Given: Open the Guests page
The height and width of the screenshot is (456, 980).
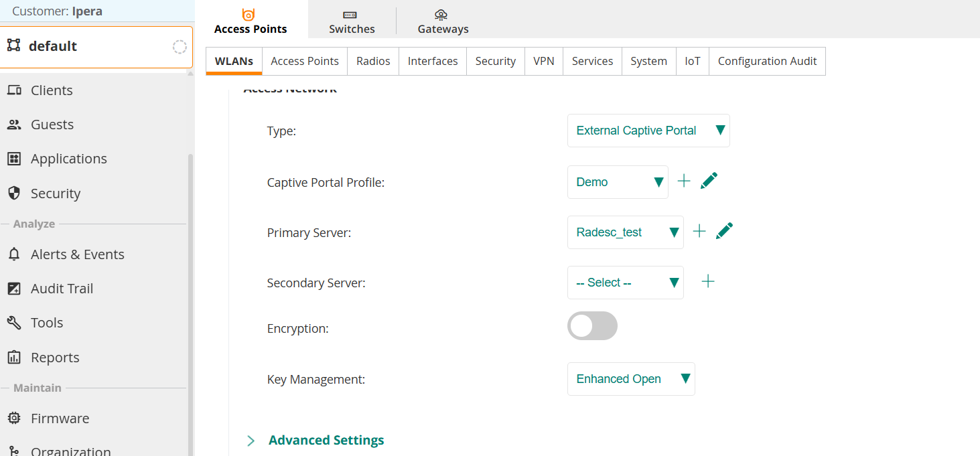Looking at the screenshot, I should coord(52,125).
